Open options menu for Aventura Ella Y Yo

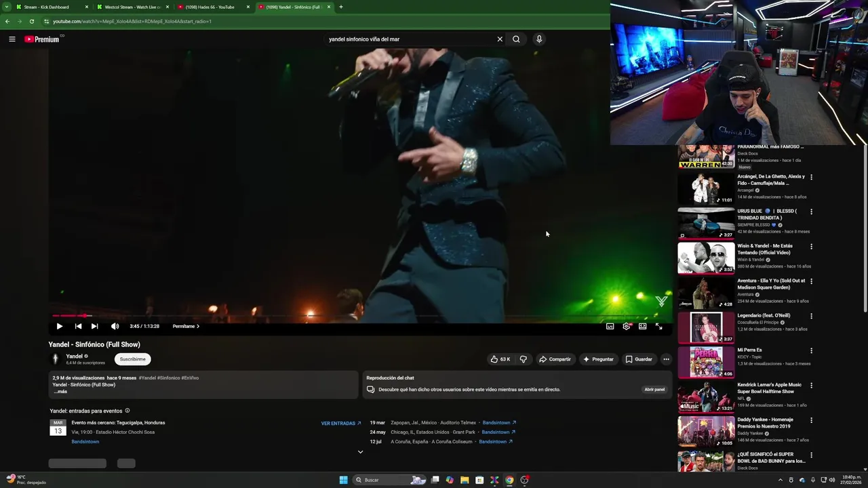[811, 281]
